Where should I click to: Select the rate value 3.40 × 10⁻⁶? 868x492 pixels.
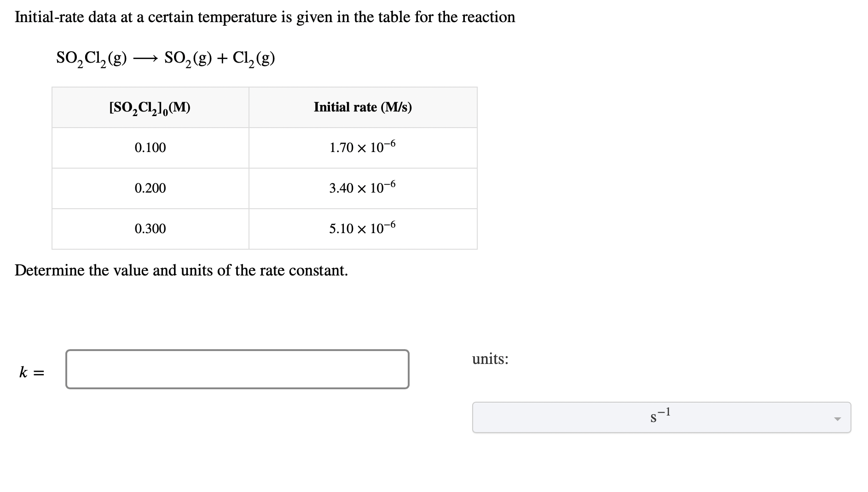coord(363,188)
